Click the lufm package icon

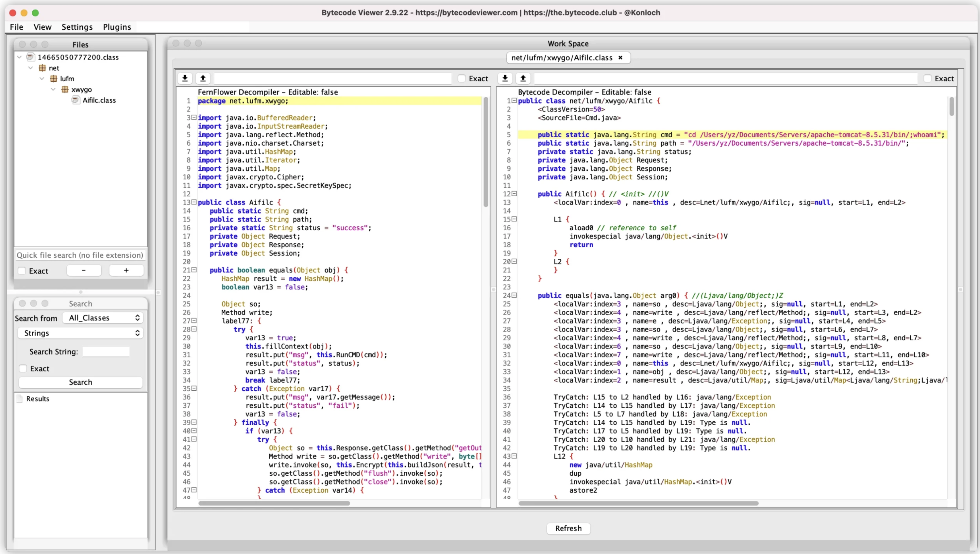point(54,79)
